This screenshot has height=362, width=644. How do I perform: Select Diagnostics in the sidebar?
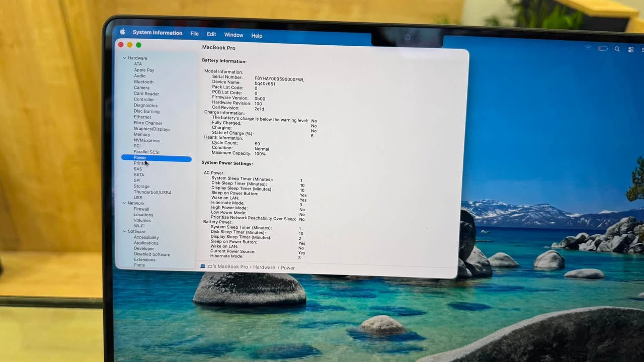click(x=145, y=106)
